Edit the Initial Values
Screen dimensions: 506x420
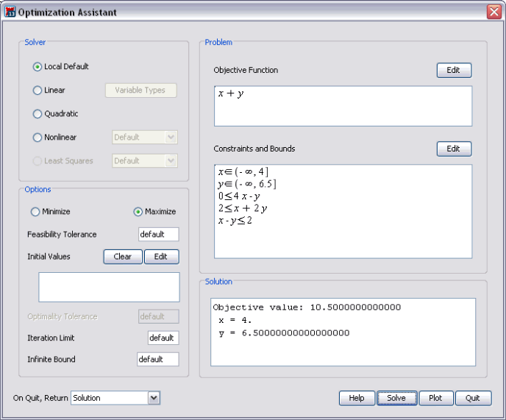tap(161, 257)
